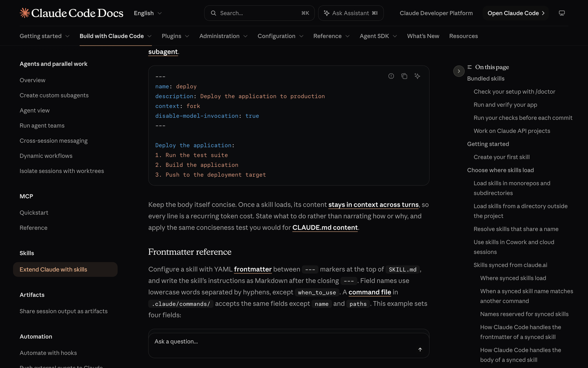
Task: Jump to Bundled skills section
Action: 485,79
